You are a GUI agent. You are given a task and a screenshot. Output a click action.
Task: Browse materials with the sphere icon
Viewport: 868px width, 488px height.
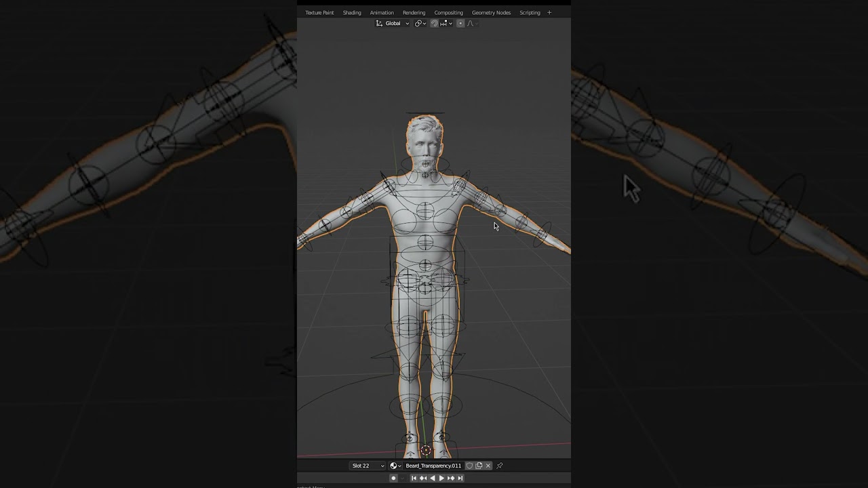tap(395, 466)
